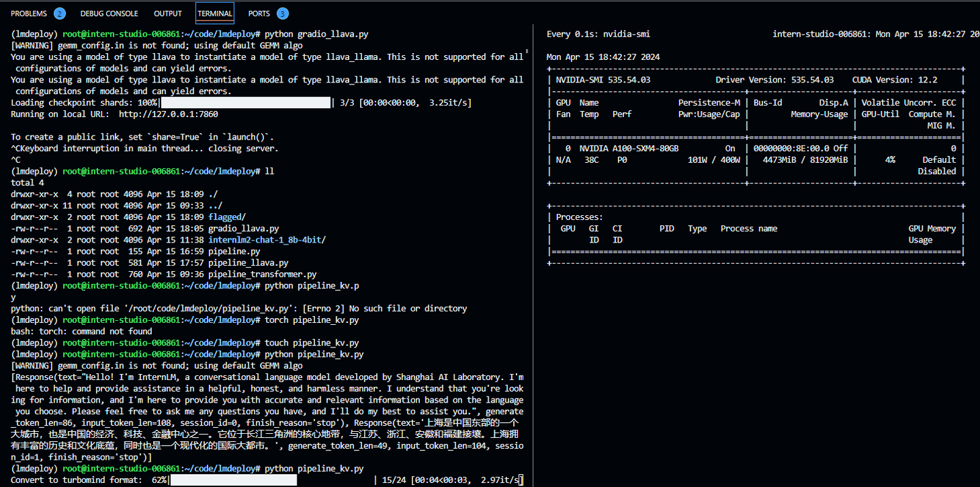
Task: Open the DEBUG CONSOLE panel
Action: (x=109, y=12)
